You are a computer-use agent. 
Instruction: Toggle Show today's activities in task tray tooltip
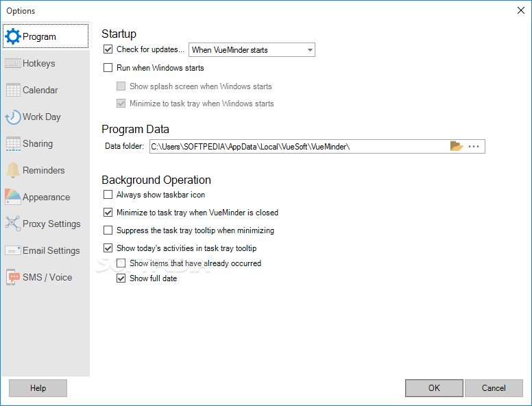pos(108,248)
